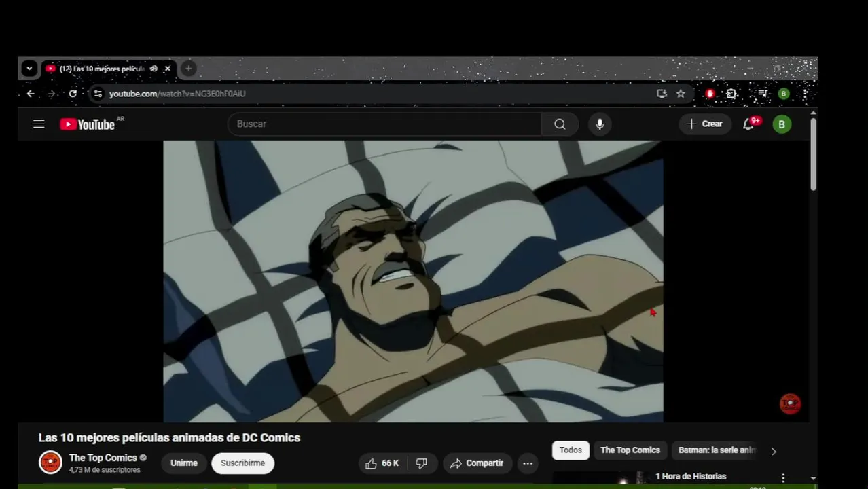
Task: Open the more actions three-dot menu
Action: [528, 463]
